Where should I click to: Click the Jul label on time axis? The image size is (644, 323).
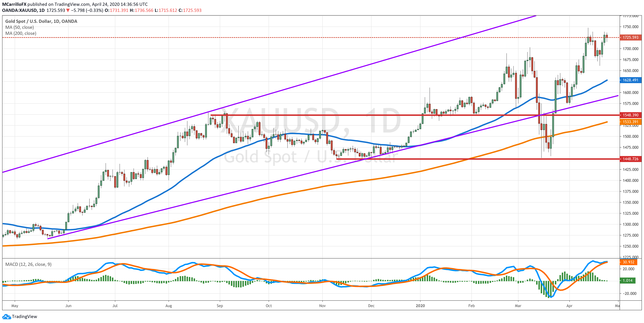point(115,306)
